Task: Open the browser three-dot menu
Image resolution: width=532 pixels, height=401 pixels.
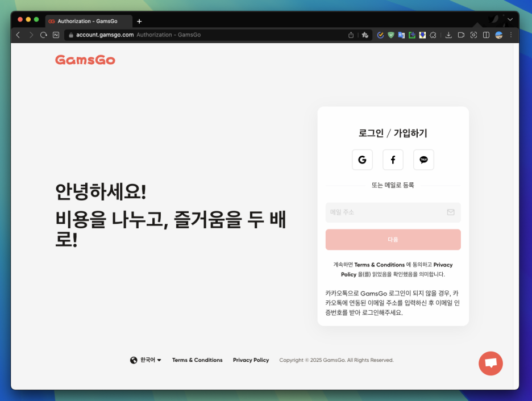Action: point(511,35)
